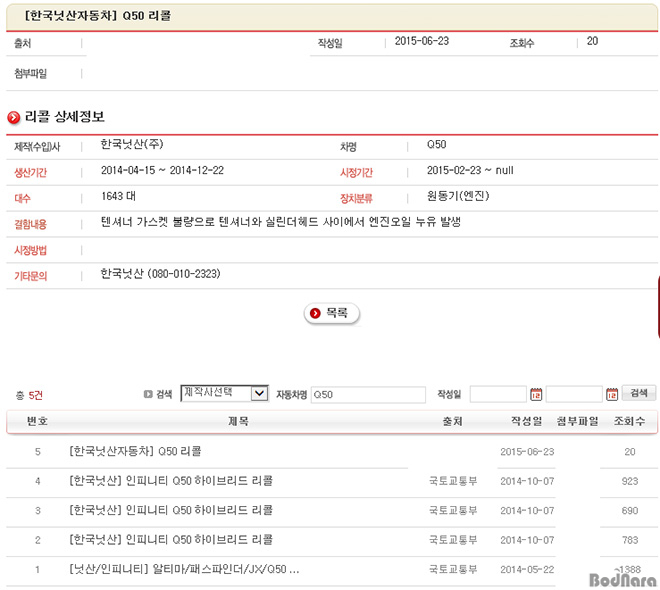Click the red arrow icon beside 리콜 상세정보
The height and width of the screenshot is (590, 660).
pos(13,117)
